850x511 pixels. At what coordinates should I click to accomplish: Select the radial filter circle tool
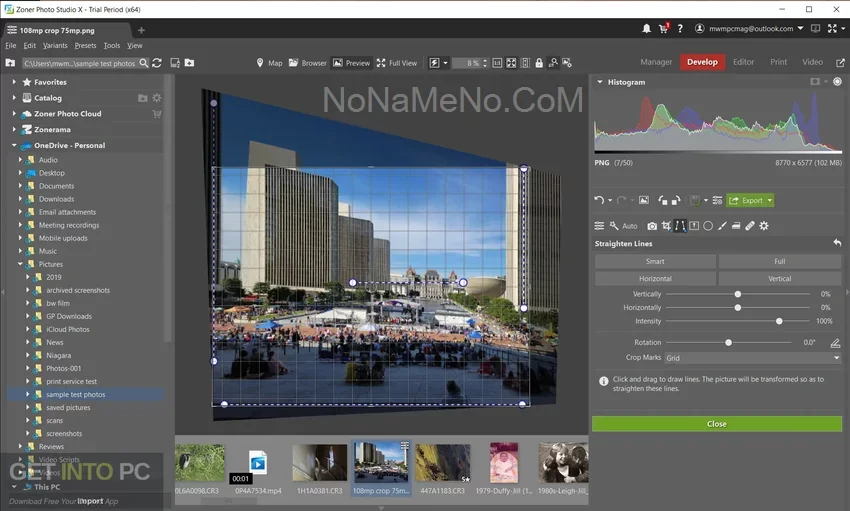pos(707,226)
